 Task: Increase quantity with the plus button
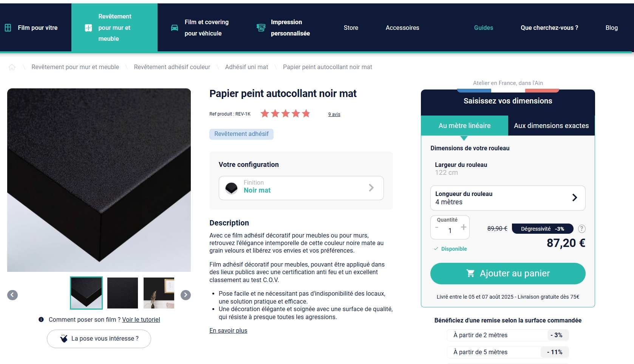pos(464,227)
